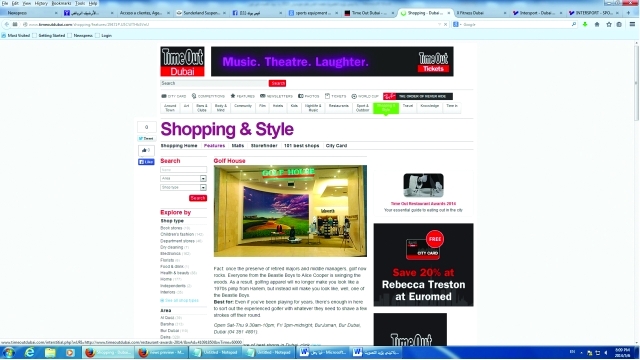Screen dimensions: 640x360
Task: Open Photos camera icon link
Action: [309, 96]
